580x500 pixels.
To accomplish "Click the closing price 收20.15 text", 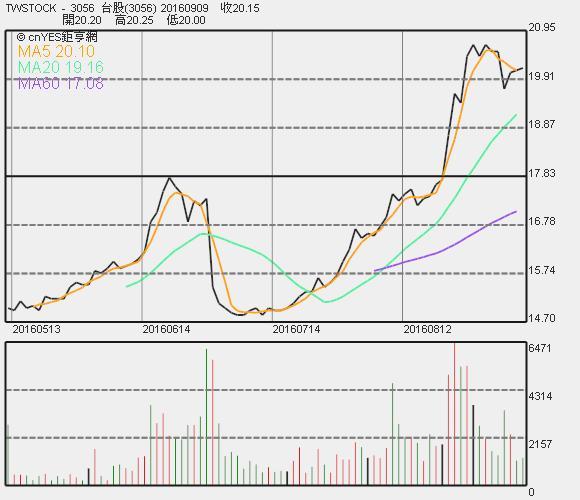I will 240,8.
